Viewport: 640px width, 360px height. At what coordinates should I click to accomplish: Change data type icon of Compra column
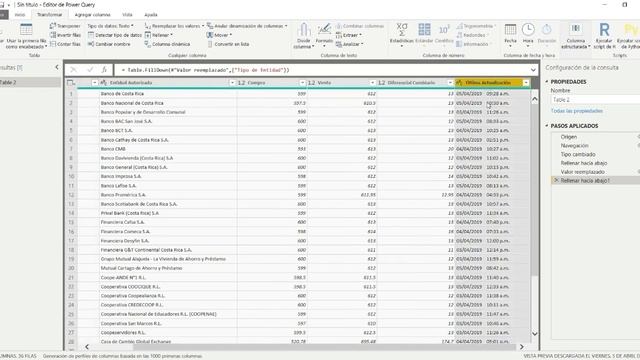(x=241, y=83)
